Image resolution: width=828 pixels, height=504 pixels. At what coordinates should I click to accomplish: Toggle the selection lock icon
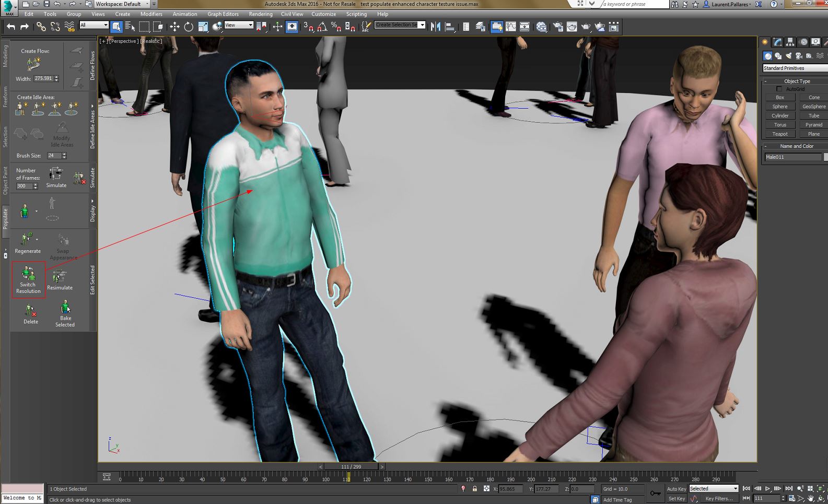click(x=475, y=489)
